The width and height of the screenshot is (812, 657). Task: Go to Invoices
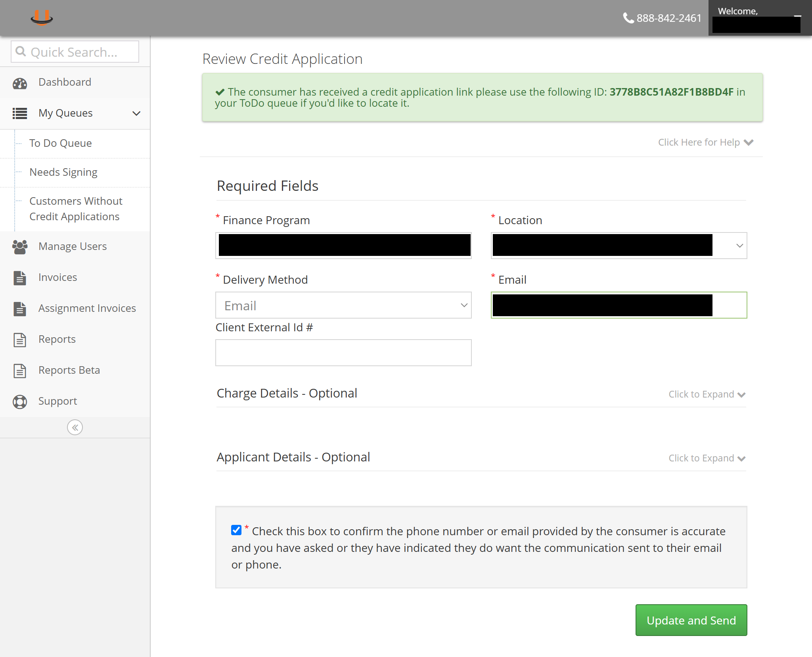point(75,277)
